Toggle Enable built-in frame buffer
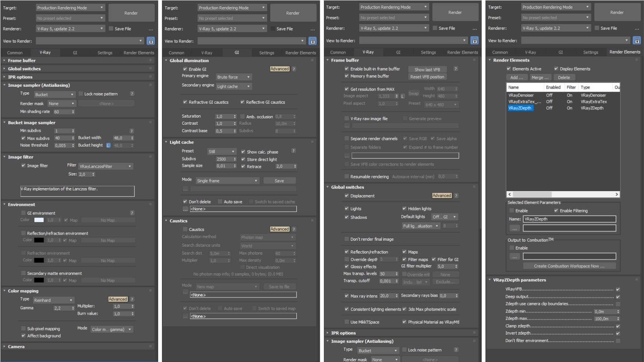The height and width of the screenshot is (362, 644). click(346, 69)
